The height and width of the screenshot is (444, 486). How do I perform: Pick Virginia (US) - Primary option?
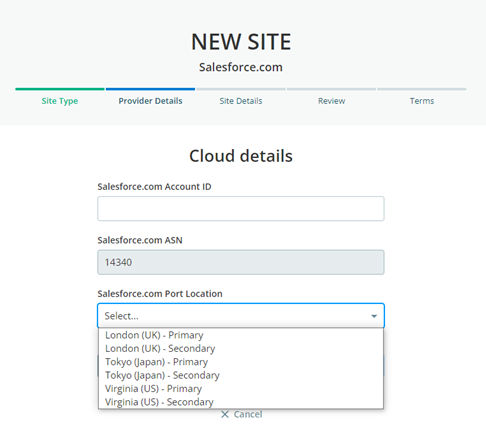tap(241, 388)
